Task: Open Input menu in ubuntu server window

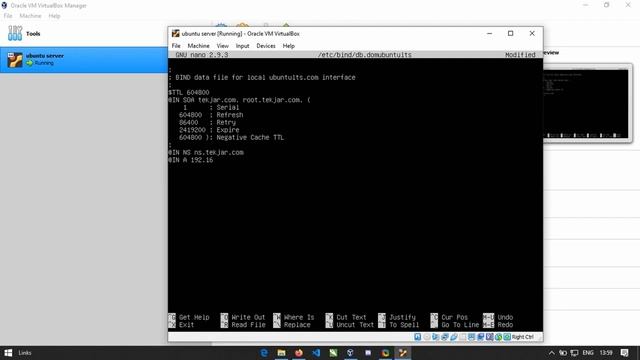Action: (242, 46)
